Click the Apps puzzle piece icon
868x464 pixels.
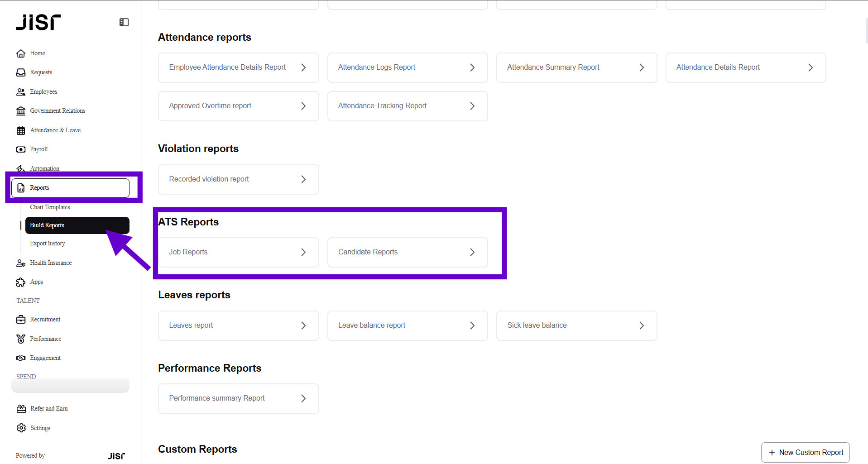21,282
